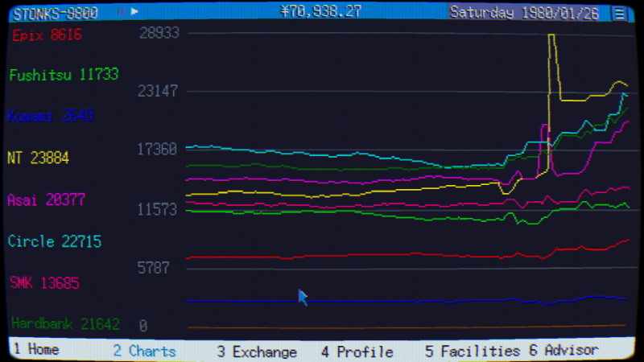The width and height of the screenshot is (644, 362).
Task: Select SMK stock entry
Action: [x=44, y=283]
